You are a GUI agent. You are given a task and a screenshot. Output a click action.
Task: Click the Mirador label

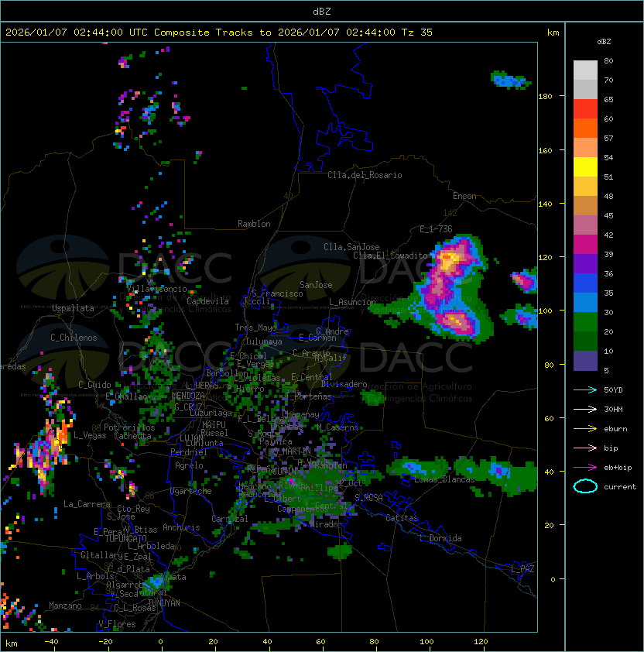(326, 524)
